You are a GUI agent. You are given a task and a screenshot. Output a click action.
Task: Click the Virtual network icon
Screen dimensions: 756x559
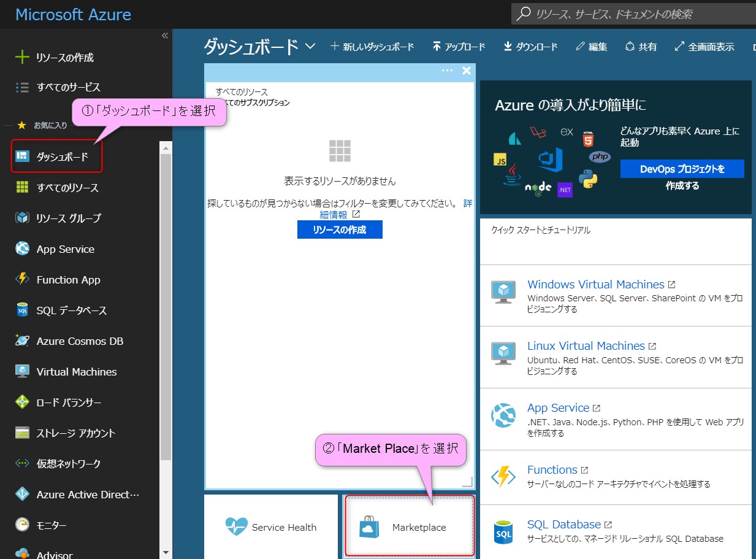tap(23, 463)
